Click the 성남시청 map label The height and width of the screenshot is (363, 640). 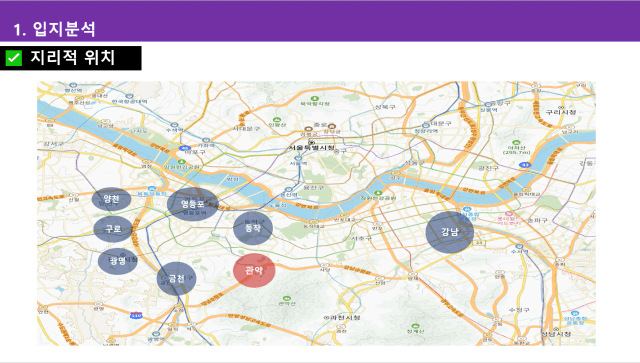[556, 334]
